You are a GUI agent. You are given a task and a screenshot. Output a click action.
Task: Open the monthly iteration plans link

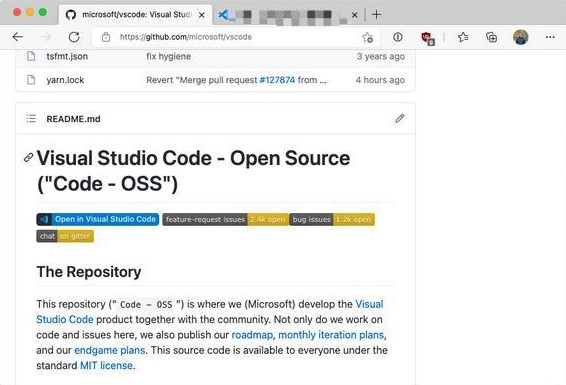[x=331, y=335]
